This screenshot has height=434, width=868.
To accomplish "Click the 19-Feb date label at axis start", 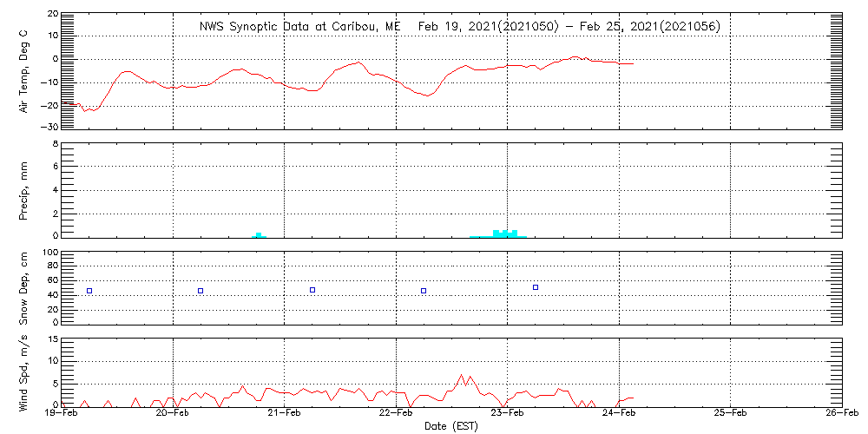I will [62, 415].
